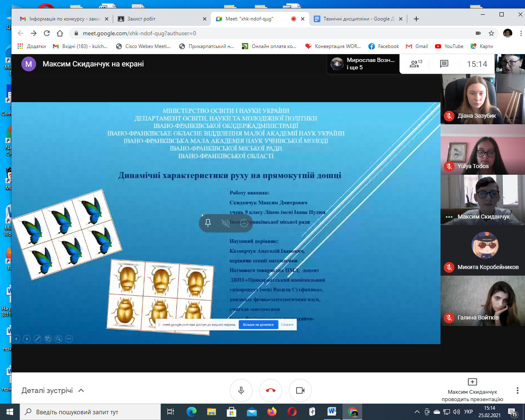Reload the page in Chrome
This screenshot has width=525, height=420.
(x=47, y=33)
